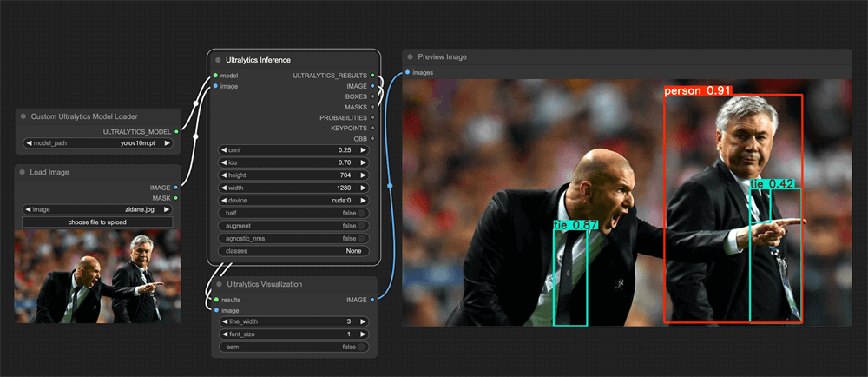Click the ULTRALYTICS_MODEL output socket
This screenshot has height=377, width=868.
176,132
